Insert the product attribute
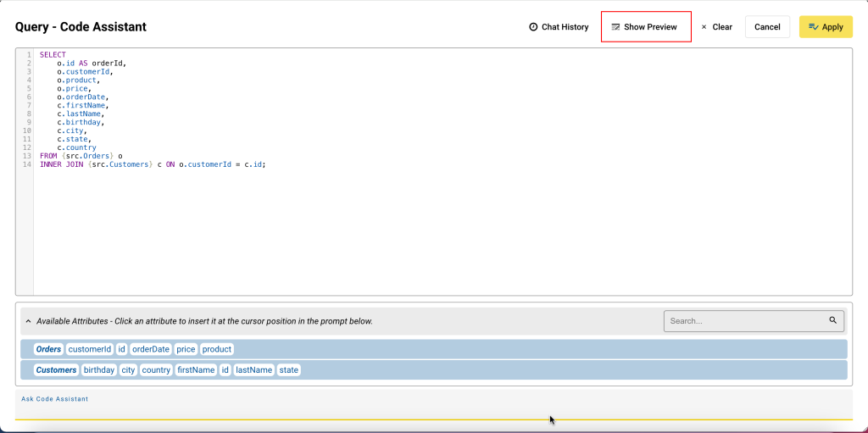Viewport: 868px width, 433px height. point(217,349)
